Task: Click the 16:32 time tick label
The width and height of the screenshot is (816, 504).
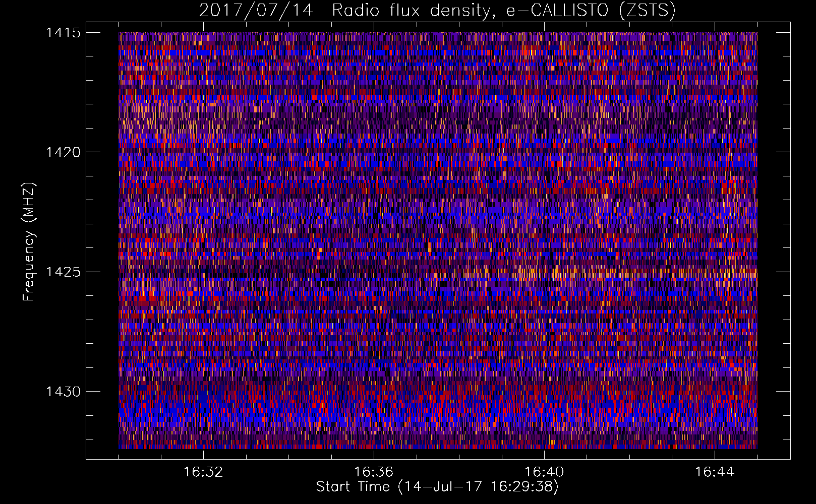Action: 203,472
